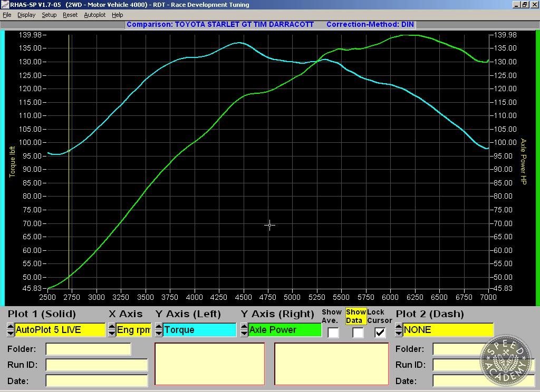Open the File menu
The height and width of the screenshot is (392, 540).
(x=7, y=15)
